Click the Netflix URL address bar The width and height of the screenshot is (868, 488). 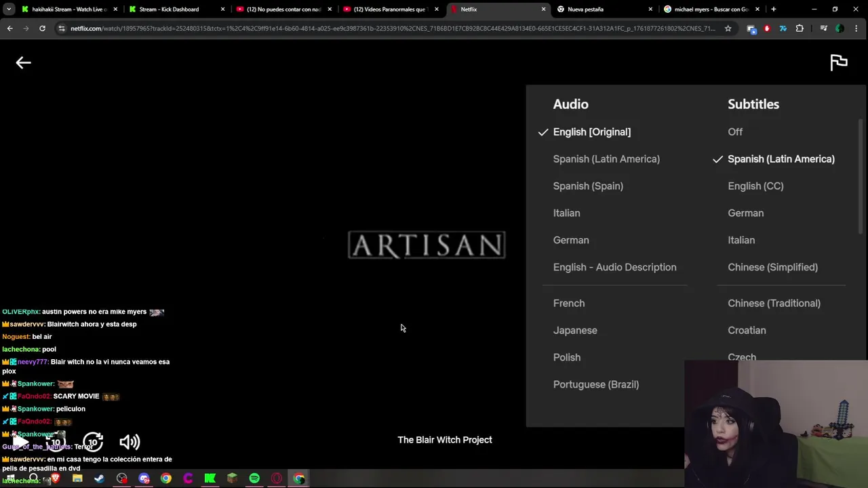393,28
